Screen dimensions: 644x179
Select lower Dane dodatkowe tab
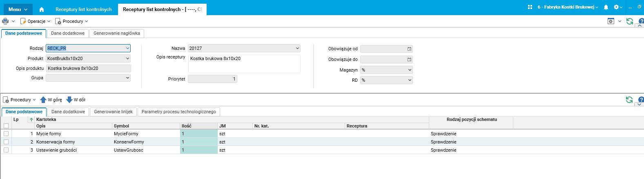68,112
